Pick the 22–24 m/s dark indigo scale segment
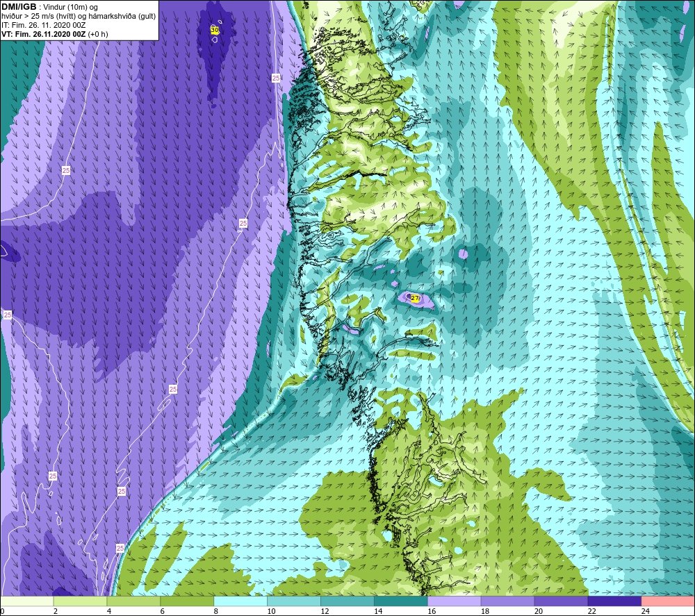Viewport: 695px width, 616px height. point(615,601)
